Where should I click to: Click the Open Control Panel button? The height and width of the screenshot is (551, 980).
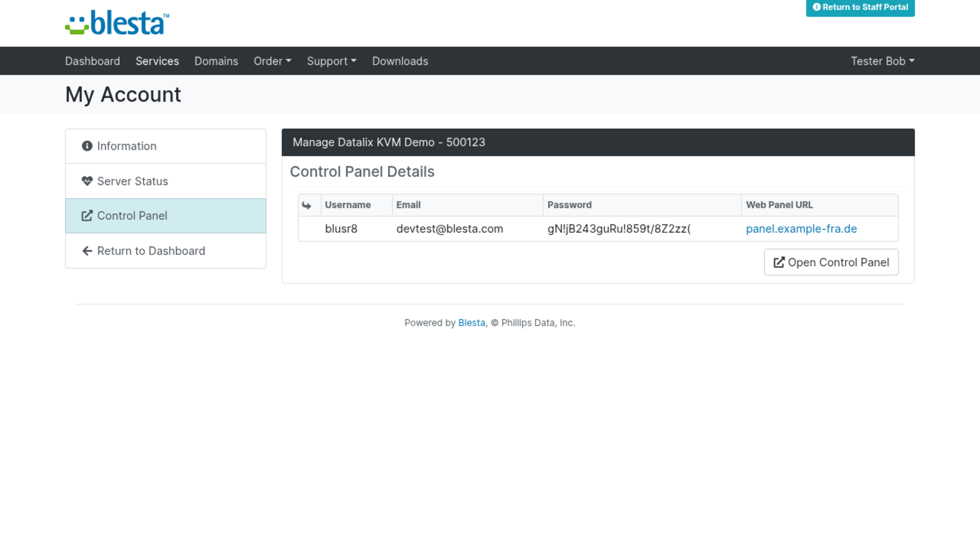coord(831,262)
